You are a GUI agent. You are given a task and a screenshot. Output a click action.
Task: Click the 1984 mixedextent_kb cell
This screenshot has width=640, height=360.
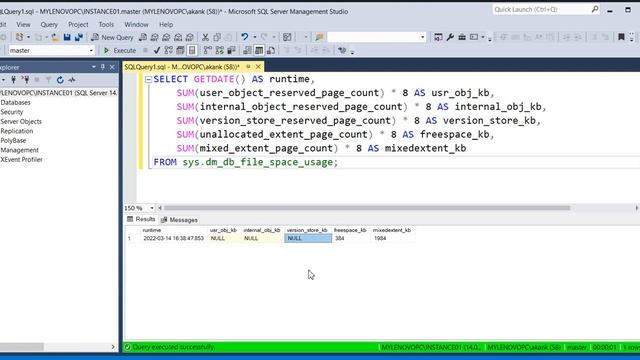click(x=392, y=238)
